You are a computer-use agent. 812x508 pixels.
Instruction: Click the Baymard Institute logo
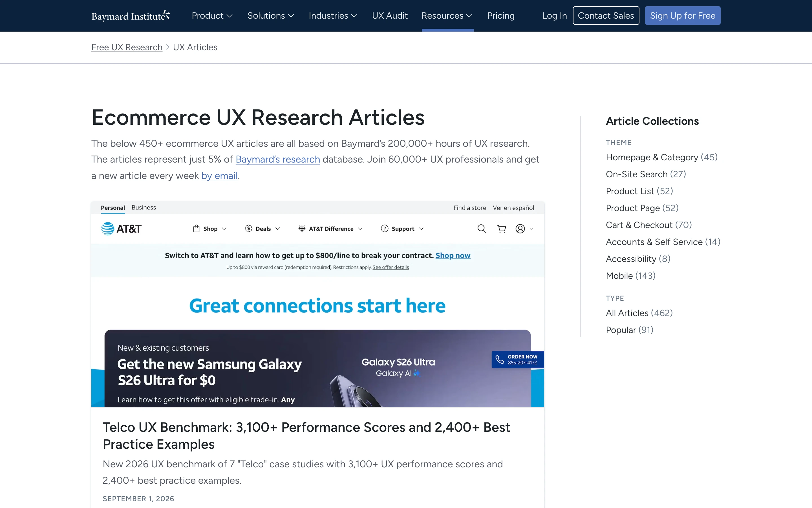131,16
